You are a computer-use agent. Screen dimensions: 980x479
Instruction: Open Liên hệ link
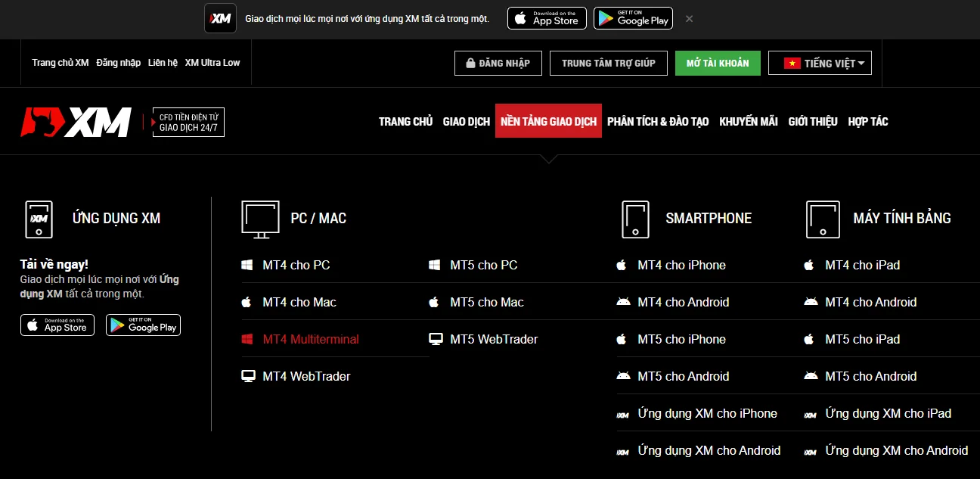163,63
